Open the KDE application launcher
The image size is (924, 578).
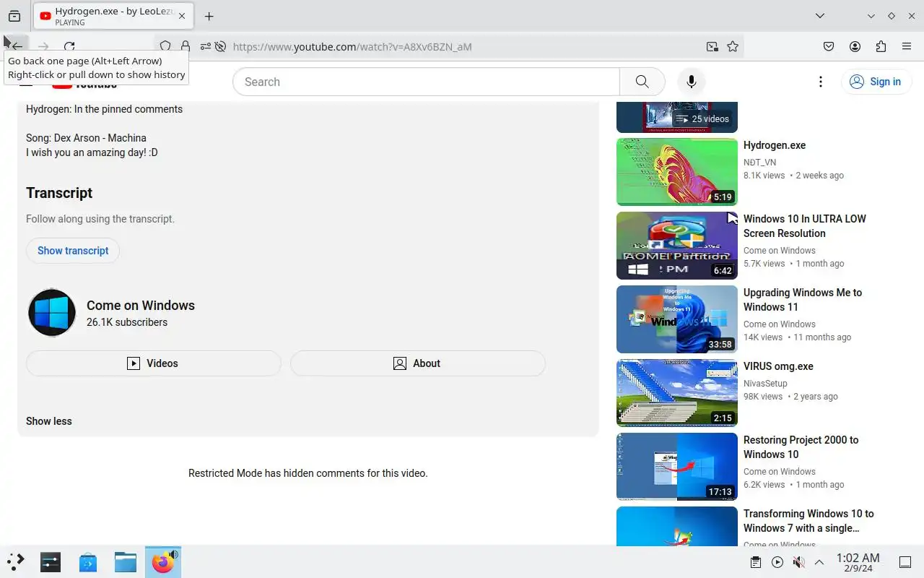16,561
